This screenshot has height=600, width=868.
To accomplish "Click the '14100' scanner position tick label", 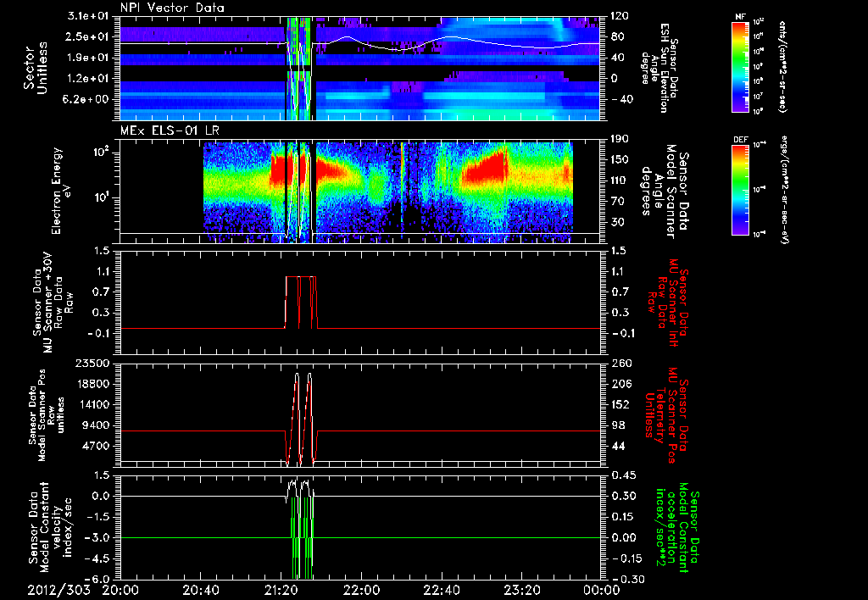I will pos(93,404).
